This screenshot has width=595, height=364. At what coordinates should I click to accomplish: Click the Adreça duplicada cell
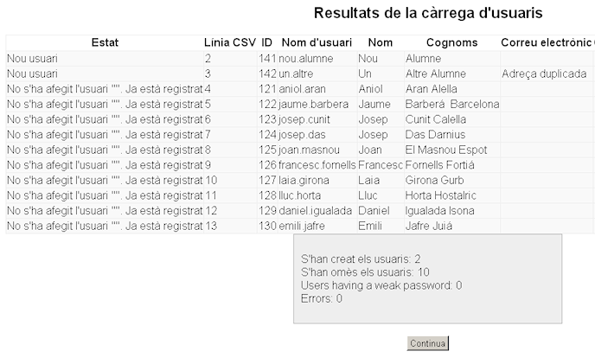point(544,73)
